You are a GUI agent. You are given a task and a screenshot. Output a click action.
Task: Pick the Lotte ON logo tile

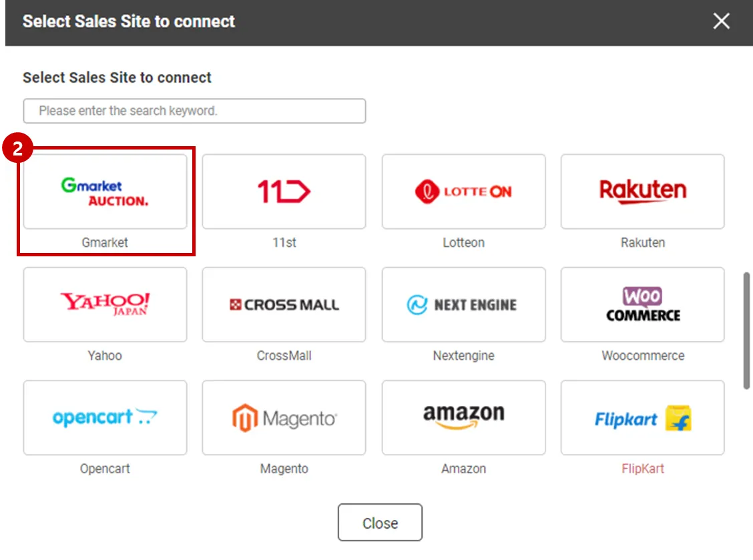tap(463, 192)
